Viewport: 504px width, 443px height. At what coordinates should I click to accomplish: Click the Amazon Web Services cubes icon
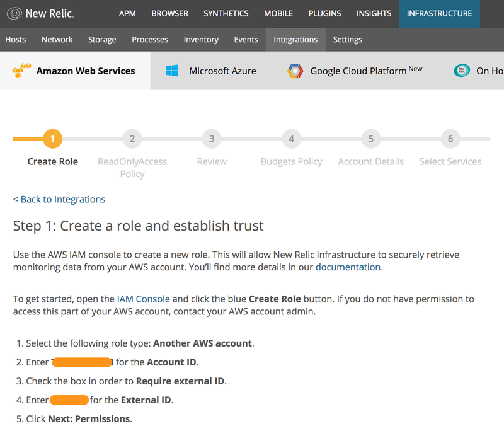click(x=22, y=71)
